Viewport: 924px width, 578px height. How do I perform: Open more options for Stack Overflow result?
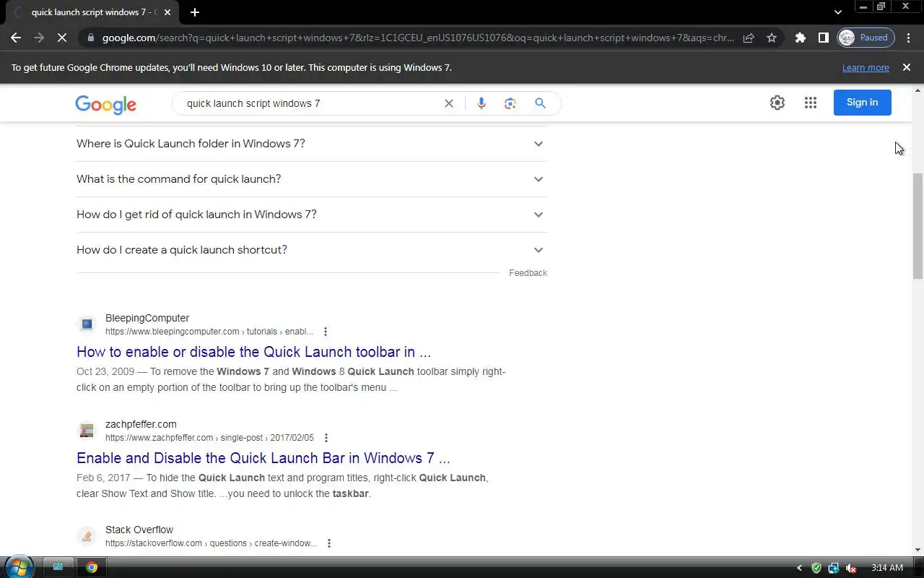coord(328,543)
